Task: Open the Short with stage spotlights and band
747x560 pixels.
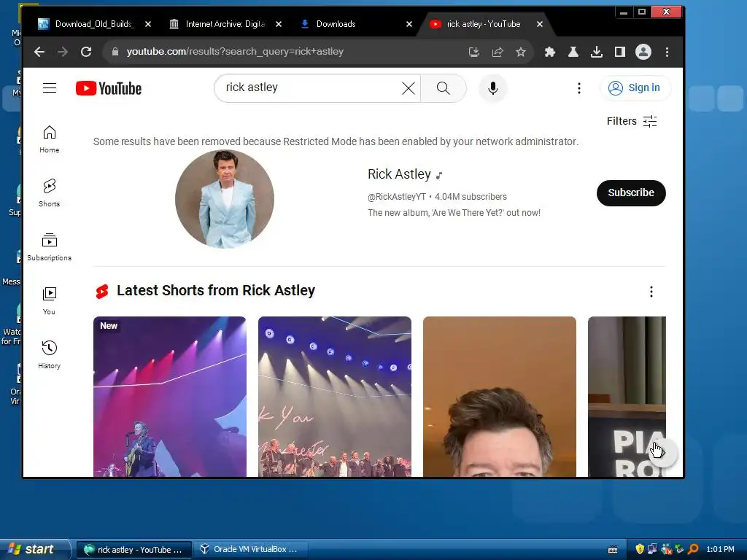Action: pyautogui.click(x=334, y=397)
